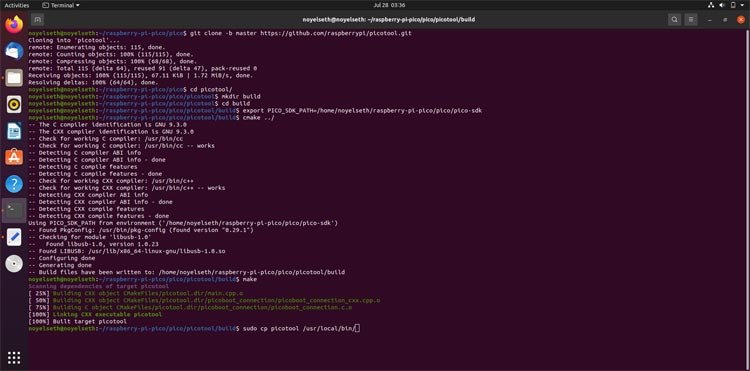Click the git clone picotool command line
The image size is (750, 371).
click(x=220, y=33)
